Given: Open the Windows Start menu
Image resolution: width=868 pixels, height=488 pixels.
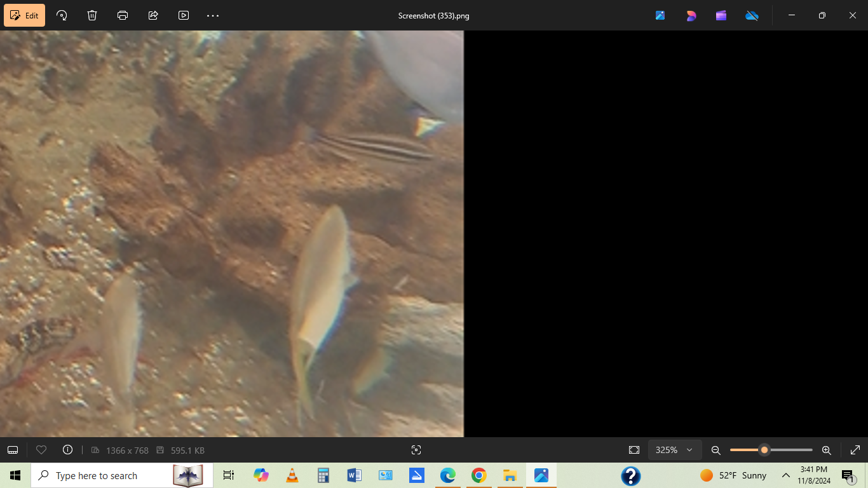Looking at the screenshot, I should click(x=13, y=475).
